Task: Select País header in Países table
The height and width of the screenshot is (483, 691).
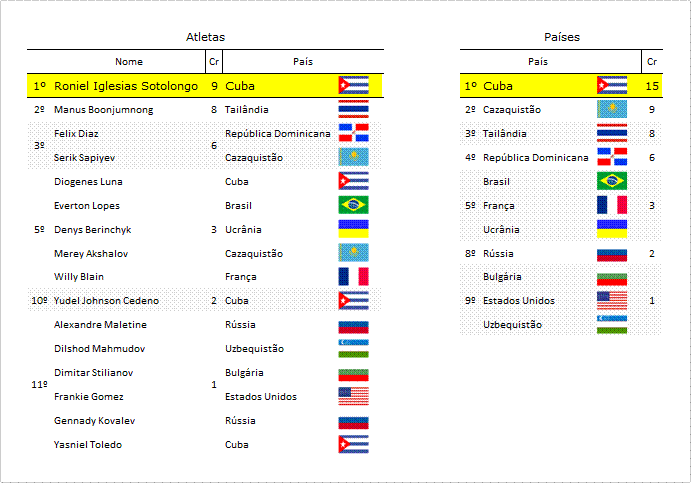Action: (x=538, y=62)
